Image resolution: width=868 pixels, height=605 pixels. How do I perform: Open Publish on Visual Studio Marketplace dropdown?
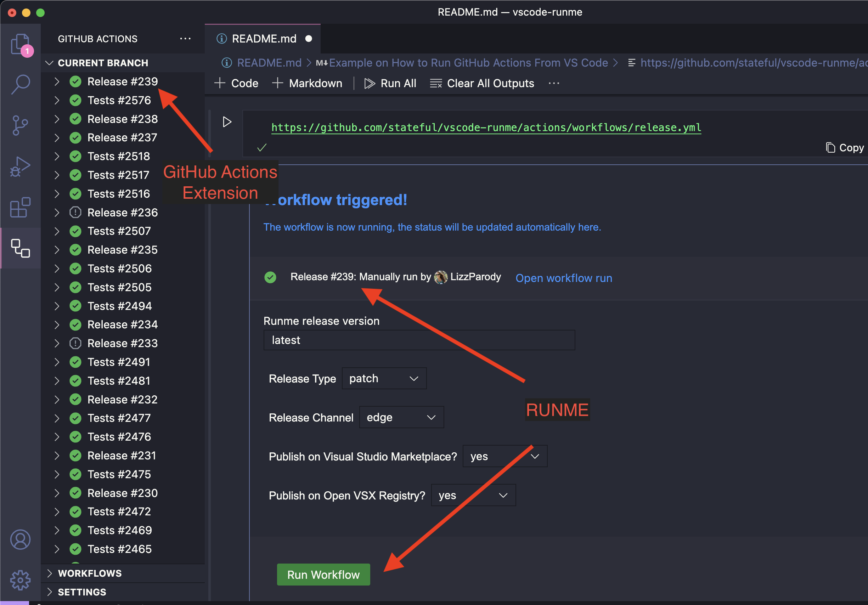click(505, 456)
